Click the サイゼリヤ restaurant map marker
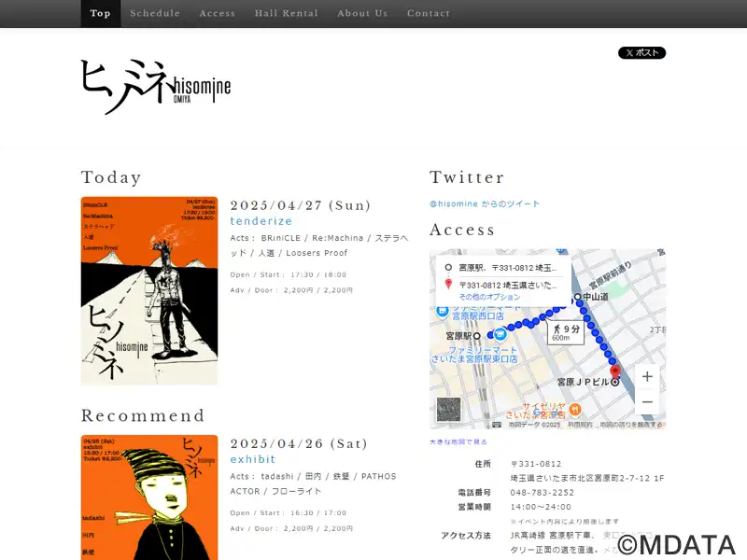 click(575, 409)
